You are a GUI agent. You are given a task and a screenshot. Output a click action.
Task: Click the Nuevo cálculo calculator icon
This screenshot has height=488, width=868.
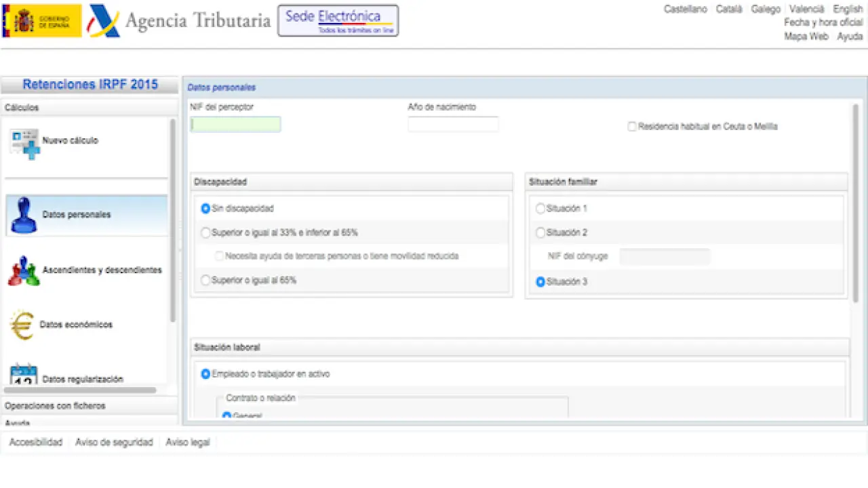pyautogui.click(x=24, y=143)
